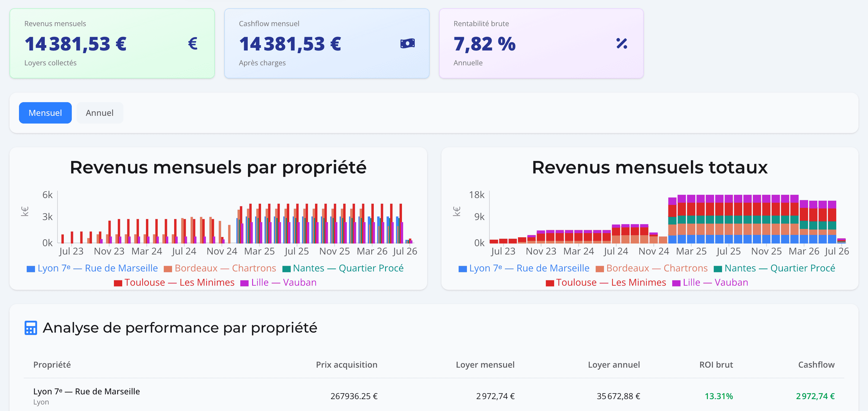Click the Revenus mensuels value 14 381,53 €

pyautogui.click(x=76, y=44)
